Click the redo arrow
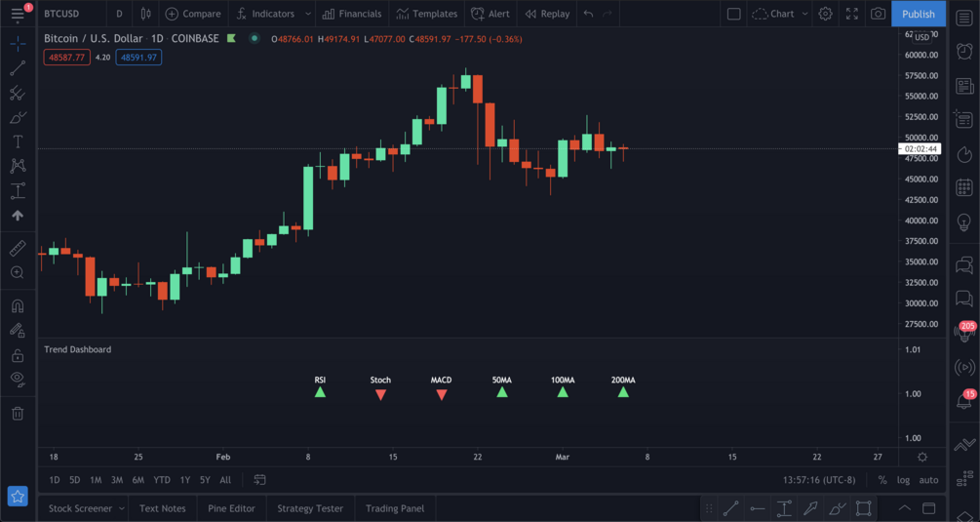Image resolution: width=980 pixels, height=522 pixels. pos(608,14)
